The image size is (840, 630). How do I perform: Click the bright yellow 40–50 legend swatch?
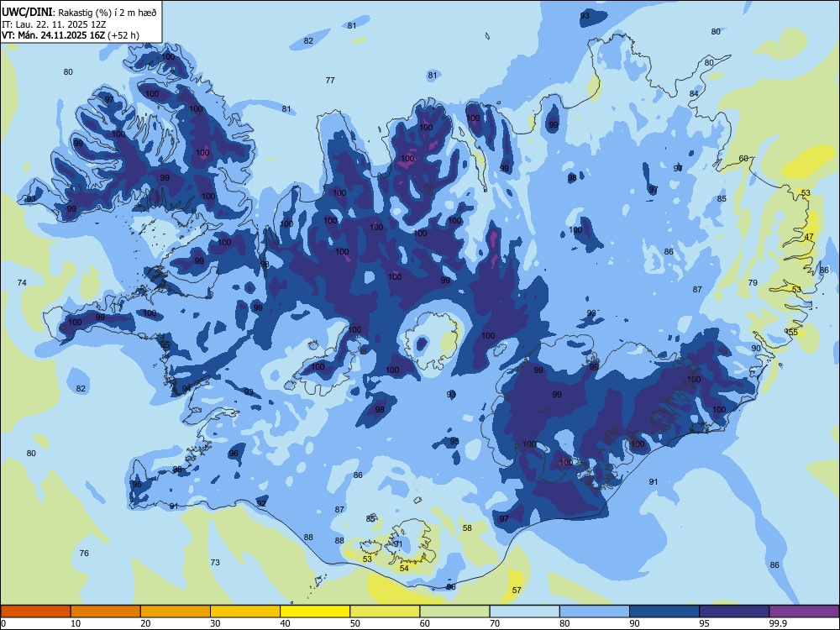pyautogui.click(x=315, y=612)
